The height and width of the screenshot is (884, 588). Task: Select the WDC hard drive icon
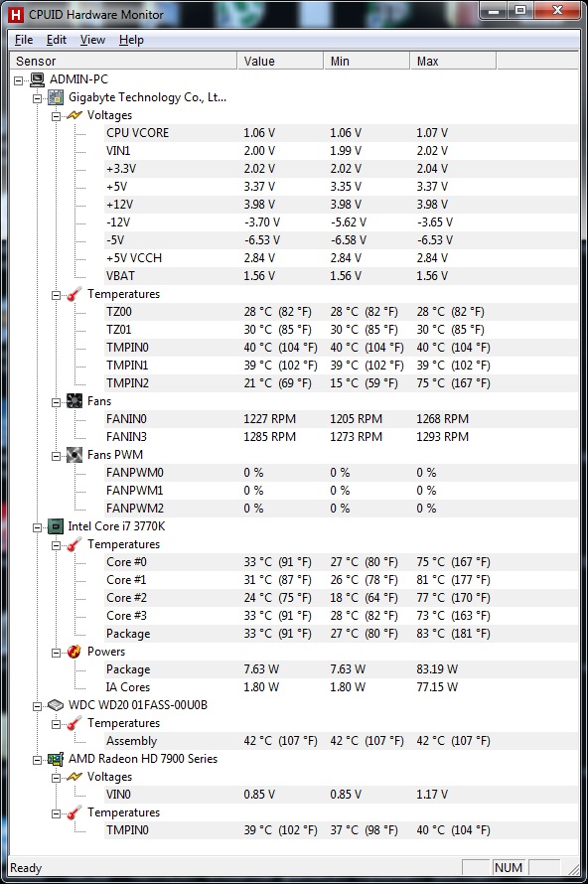(56, 705)
